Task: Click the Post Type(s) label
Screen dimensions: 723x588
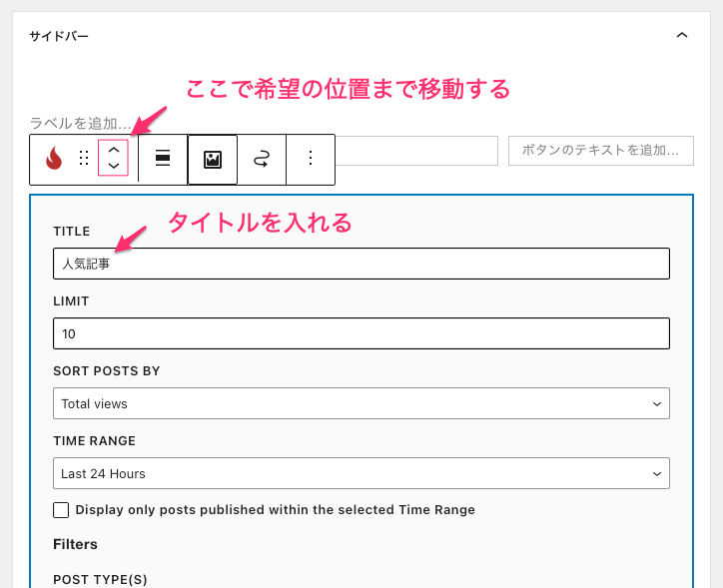Action: click(100, 579)
